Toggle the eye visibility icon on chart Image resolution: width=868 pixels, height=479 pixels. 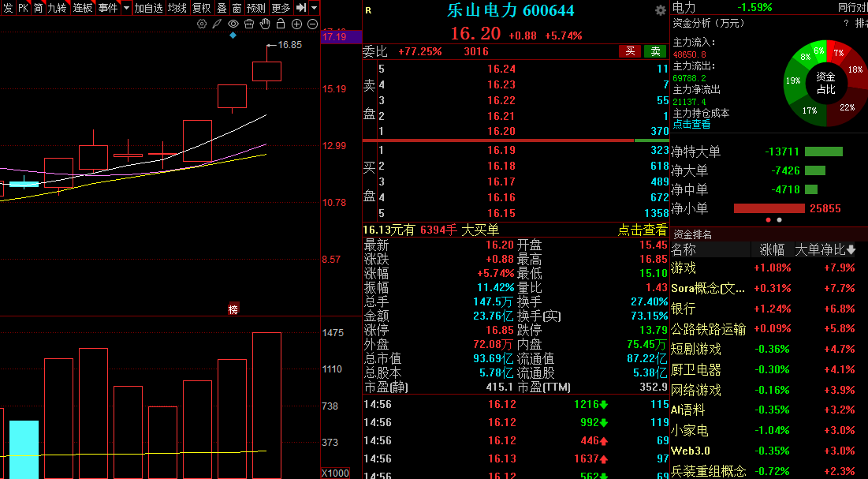233,24
